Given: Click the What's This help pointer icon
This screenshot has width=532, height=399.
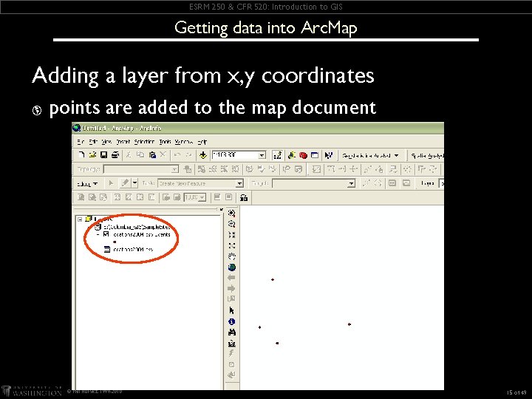Looking at the screenshot, I should coord(328,155).
